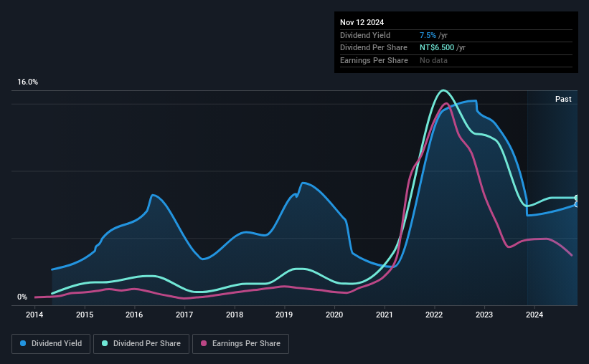Viewport: 589px width, 364px height.
Task: Click the 2022 x-axis label
Action: (x=434, y=315)
